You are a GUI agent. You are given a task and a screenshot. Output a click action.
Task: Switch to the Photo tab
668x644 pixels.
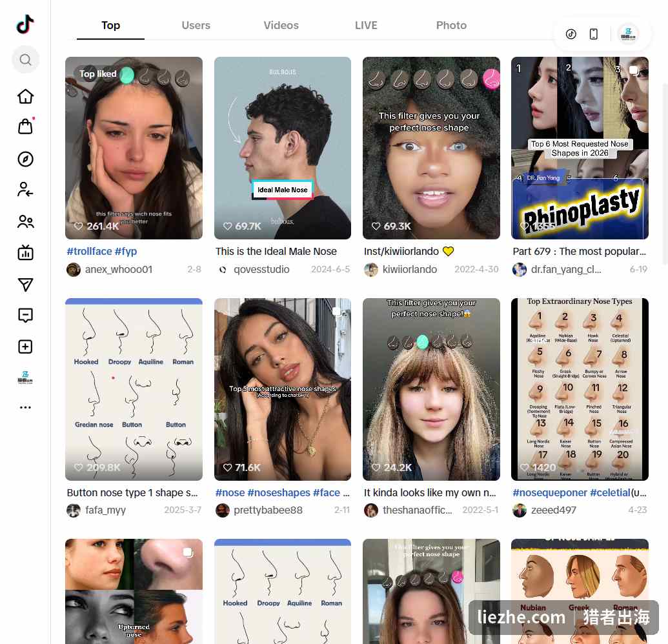point(451,26)
